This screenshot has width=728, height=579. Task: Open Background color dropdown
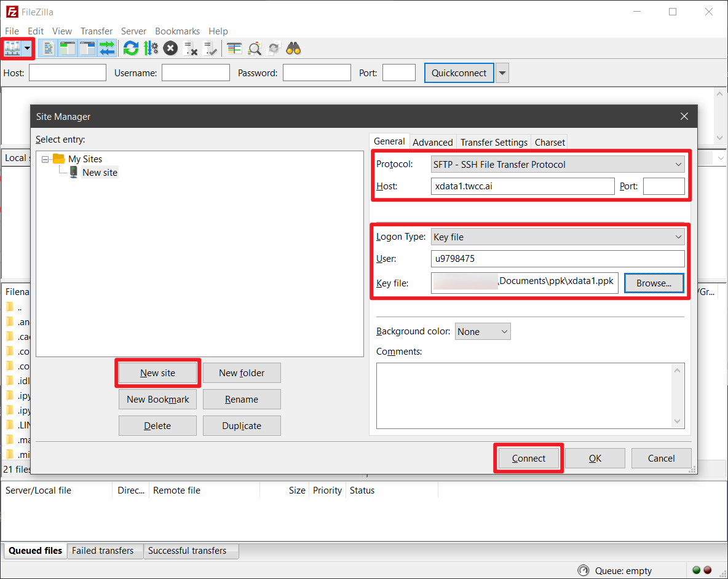point(483,332)
